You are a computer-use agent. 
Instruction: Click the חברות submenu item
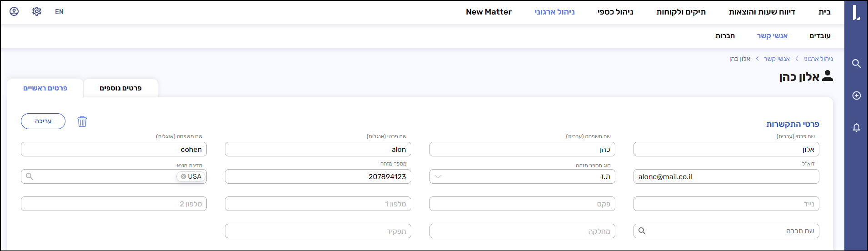725,36
